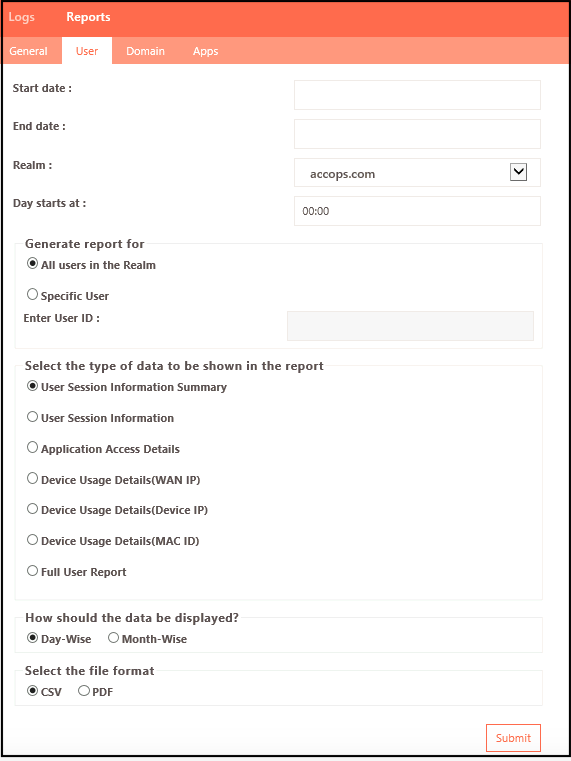Select the General sub-tab

28,51
